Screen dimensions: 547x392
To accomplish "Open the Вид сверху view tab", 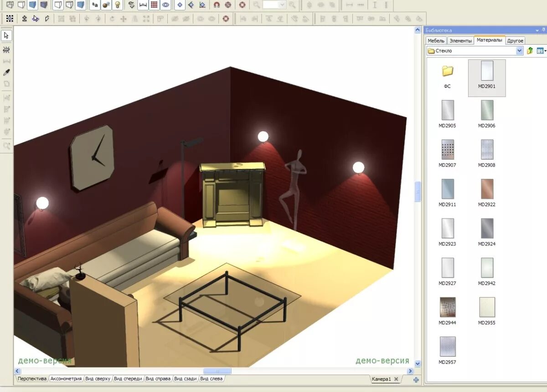I will click(x=98, y=379).
